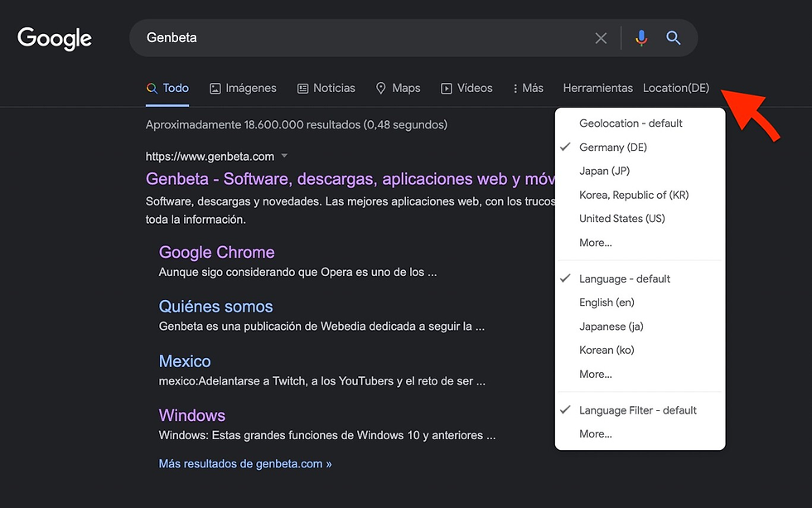The image size is (812, 508).
Task: Expand the Más options menu
Action: pos(528,88)
